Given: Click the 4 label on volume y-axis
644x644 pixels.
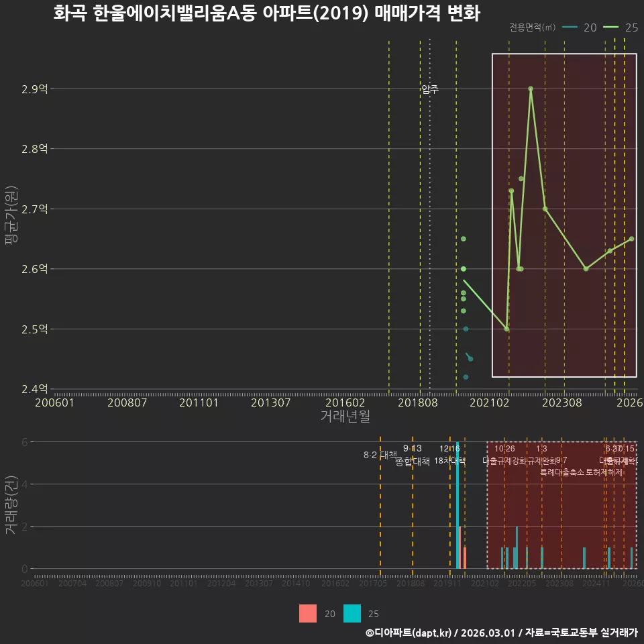Looking at the screenshot, I should (25, 484).
